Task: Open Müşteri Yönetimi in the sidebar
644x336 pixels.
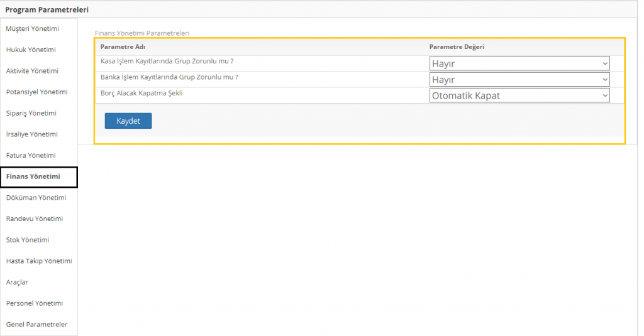Action: coord(32,29)
